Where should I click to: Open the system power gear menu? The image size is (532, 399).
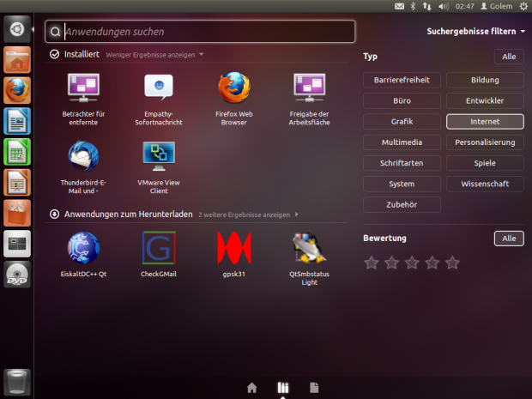(523, 6)
